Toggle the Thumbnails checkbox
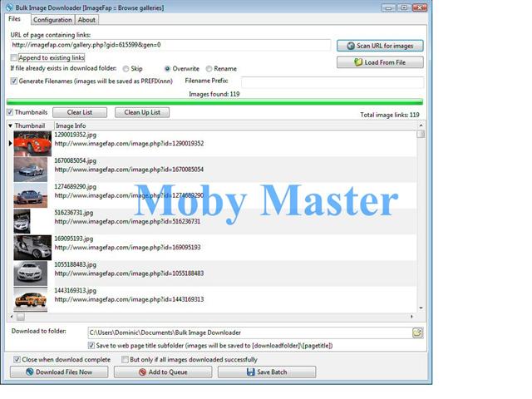Screen dimensions: 532x399 point(10,112)
